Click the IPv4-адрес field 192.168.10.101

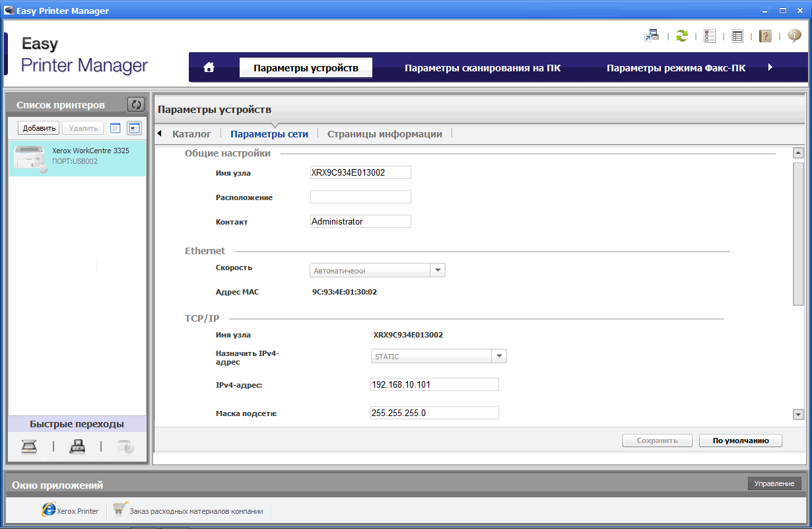tap(434, 384)
